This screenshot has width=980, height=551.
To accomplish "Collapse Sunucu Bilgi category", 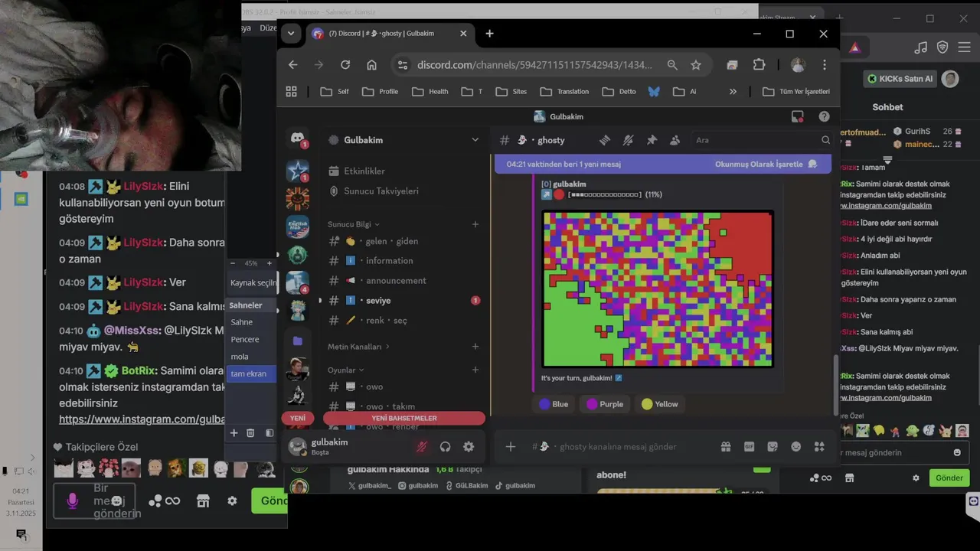I will tap(354, 224).
